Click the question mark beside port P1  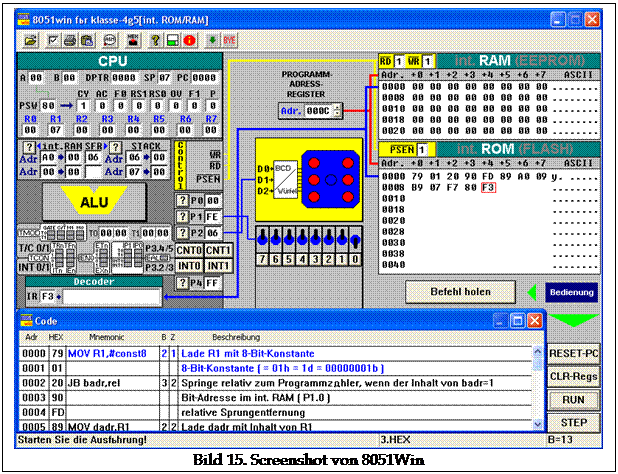coord(182,217)
